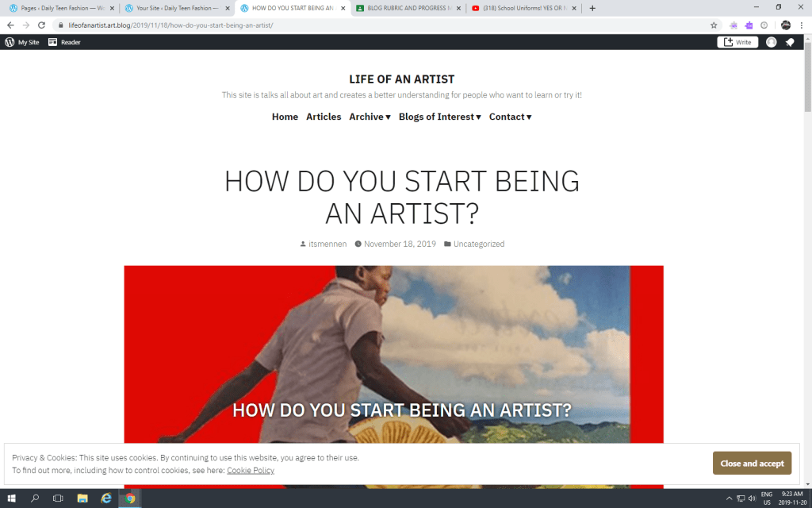Open the WordPress Reader
812x508 pixels.
[x=64, y=42]
